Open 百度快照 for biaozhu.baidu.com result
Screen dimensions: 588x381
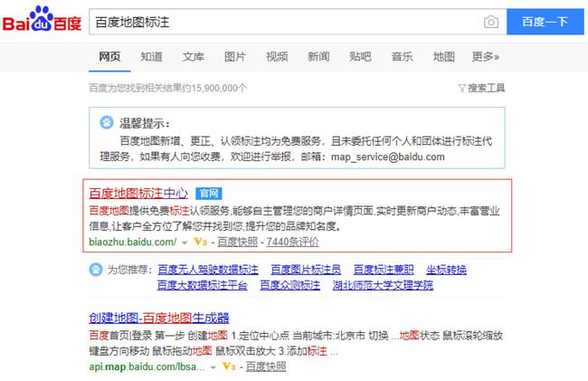pyautogui.click(x=237, y=242)
